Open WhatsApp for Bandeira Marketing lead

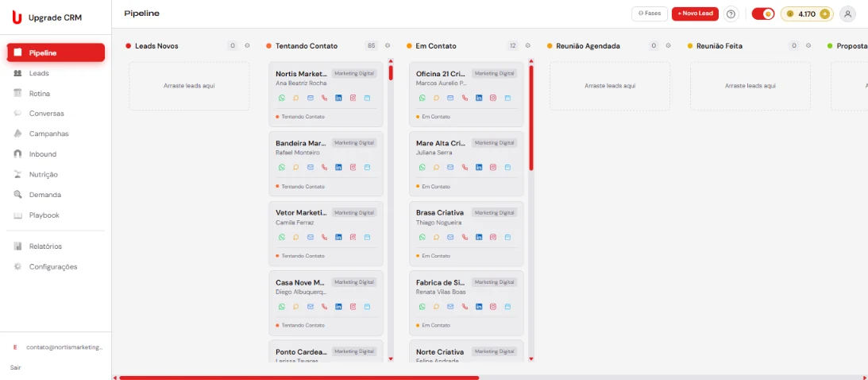point(282,167)
